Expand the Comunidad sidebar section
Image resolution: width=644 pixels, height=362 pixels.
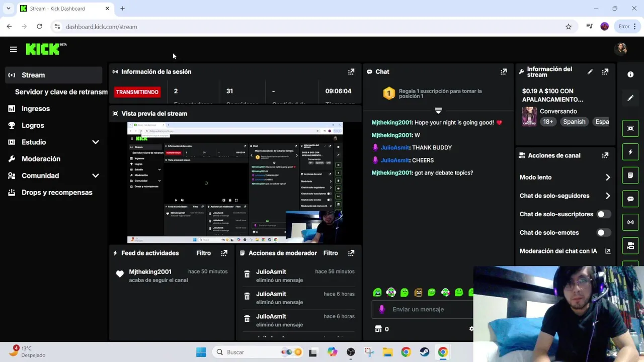point(95,176)
